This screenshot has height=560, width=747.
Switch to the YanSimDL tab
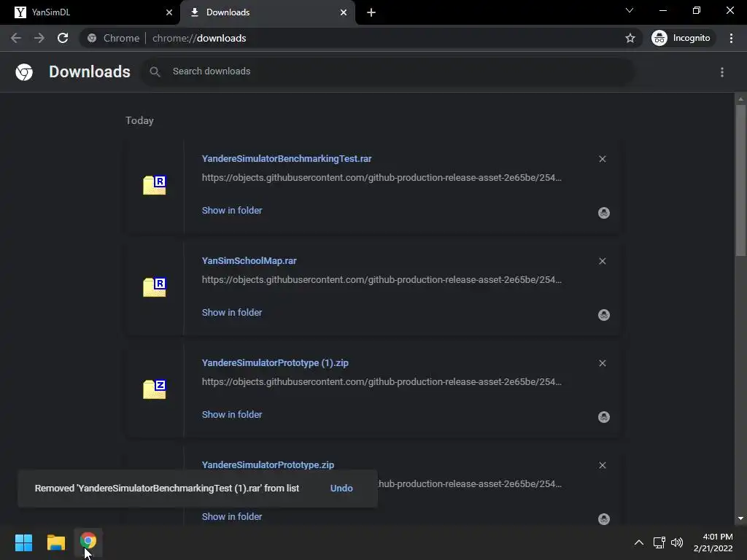click(x=90, y=12)
